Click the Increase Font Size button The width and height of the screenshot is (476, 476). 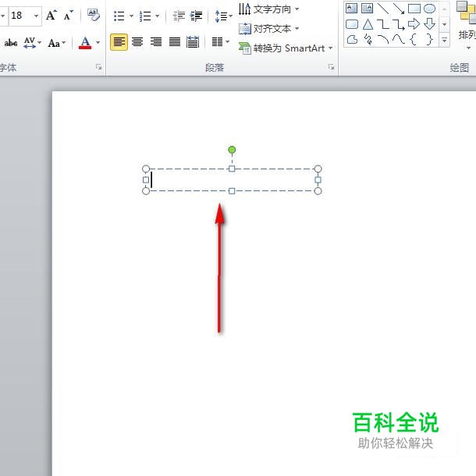(x=51, y=15)
